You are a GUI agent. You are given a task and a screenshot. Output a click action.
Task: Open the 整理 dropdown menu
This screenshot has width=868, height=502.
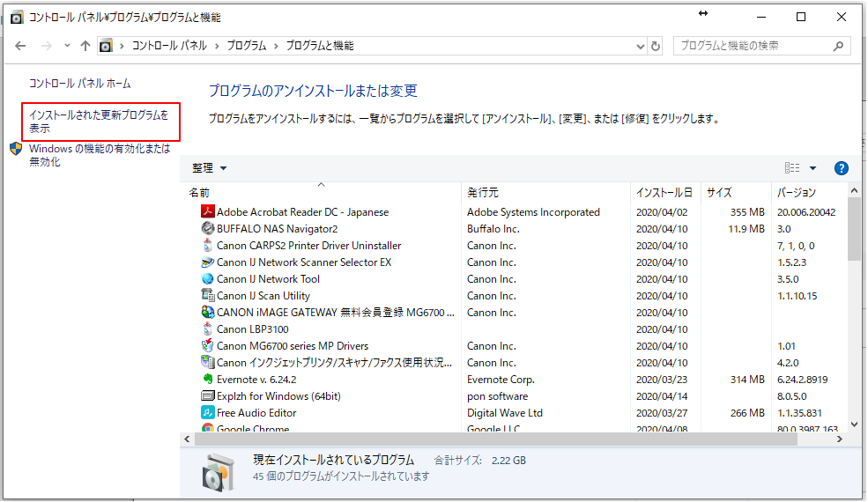coord(209,167)
